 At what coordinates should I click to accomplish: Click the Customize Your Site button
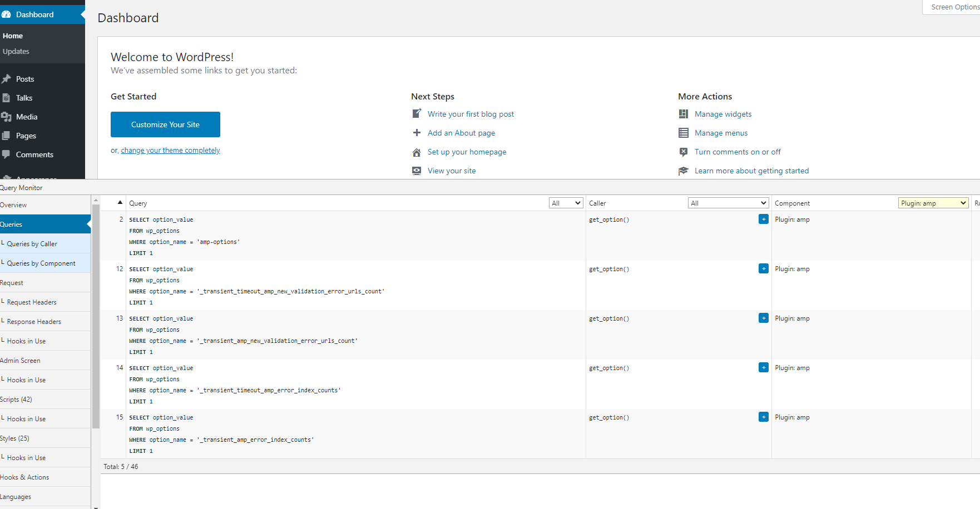pos(165,124)
